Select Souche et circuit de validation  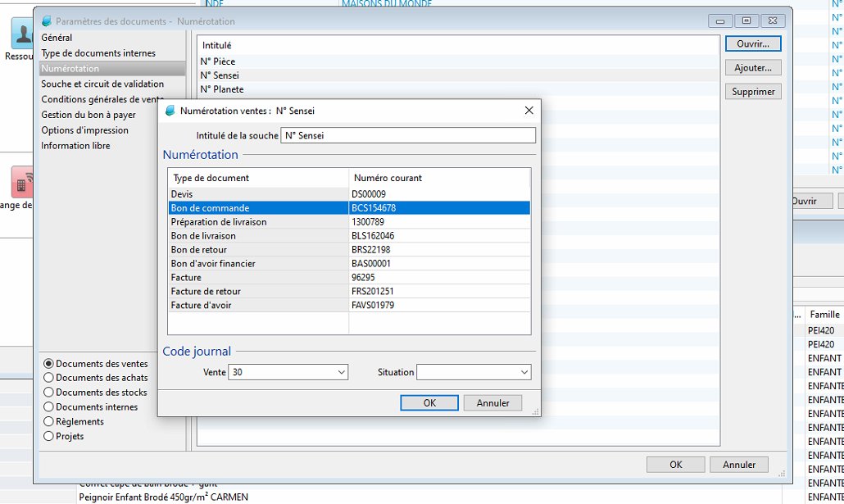(x=102, y=84)
